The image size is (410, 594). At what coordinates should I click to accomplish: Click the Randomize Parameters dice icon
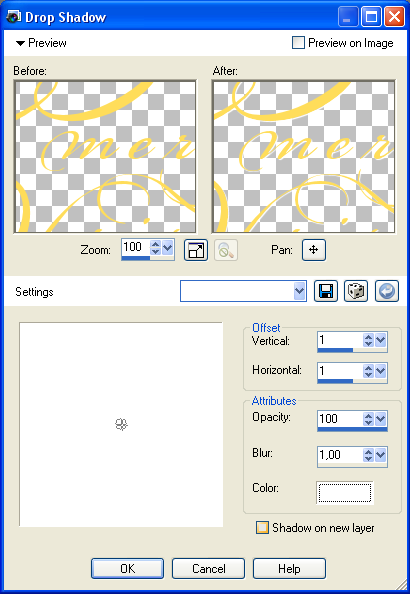pos(356,291)
